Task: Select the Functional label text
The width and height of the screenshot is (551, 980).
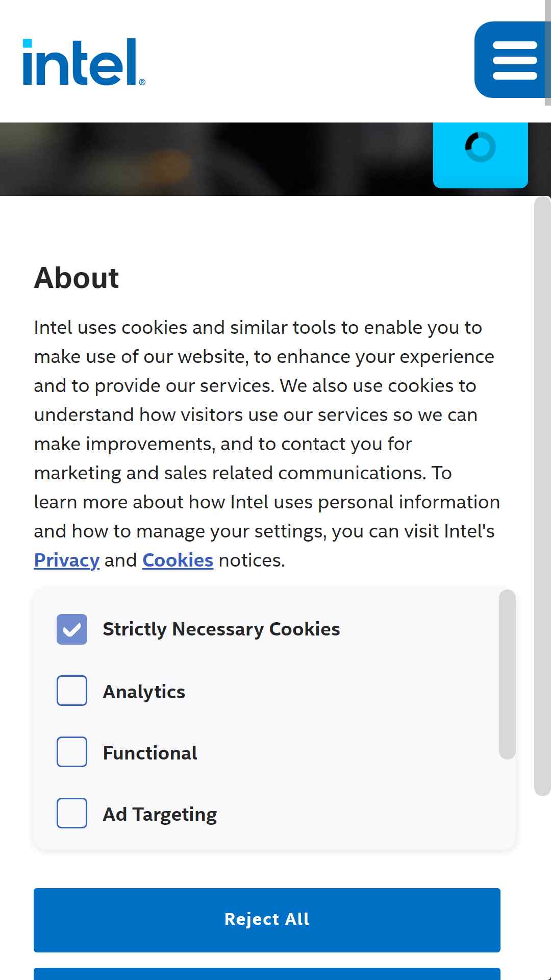Action: click(150, 753)
